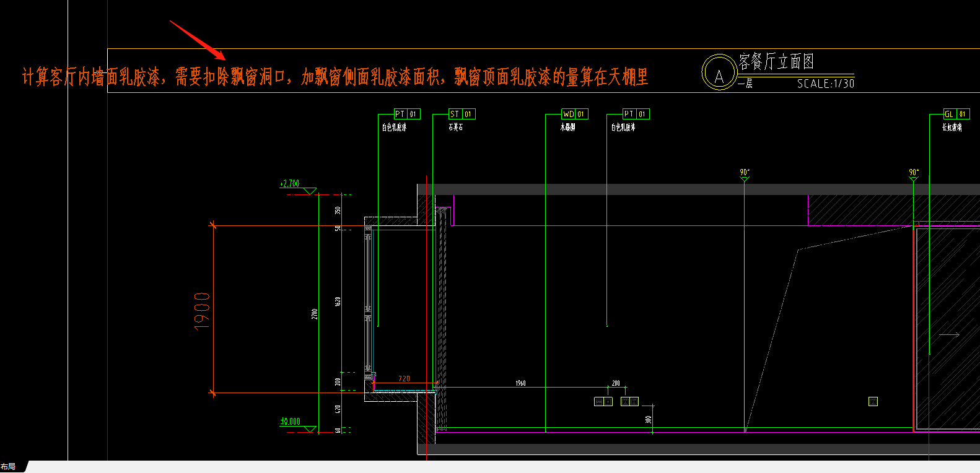Select the left double socket symbol
The height and width of the screenshot is (473, 980).
tap(603, 402)
